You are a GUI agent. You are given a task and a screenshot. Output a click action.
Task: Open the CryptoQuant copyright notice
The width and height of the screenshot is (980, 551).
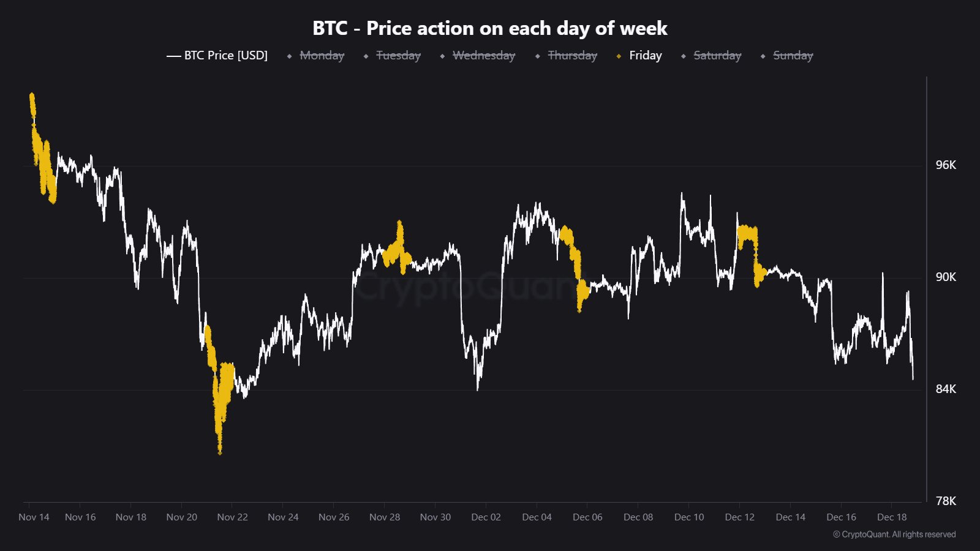click(894, 534)
